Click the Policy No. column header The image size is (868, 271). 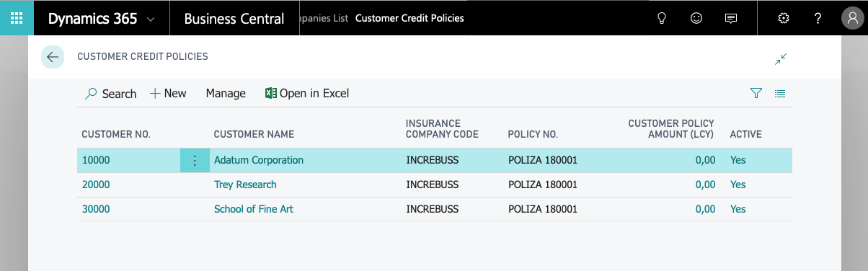[533, 134]
